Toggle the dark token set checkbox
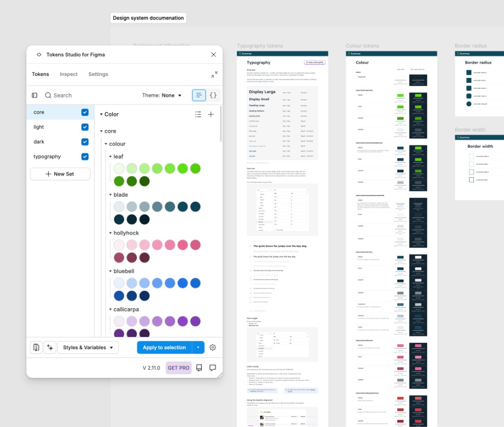This screenshot has height=427, width=504. 85,142
